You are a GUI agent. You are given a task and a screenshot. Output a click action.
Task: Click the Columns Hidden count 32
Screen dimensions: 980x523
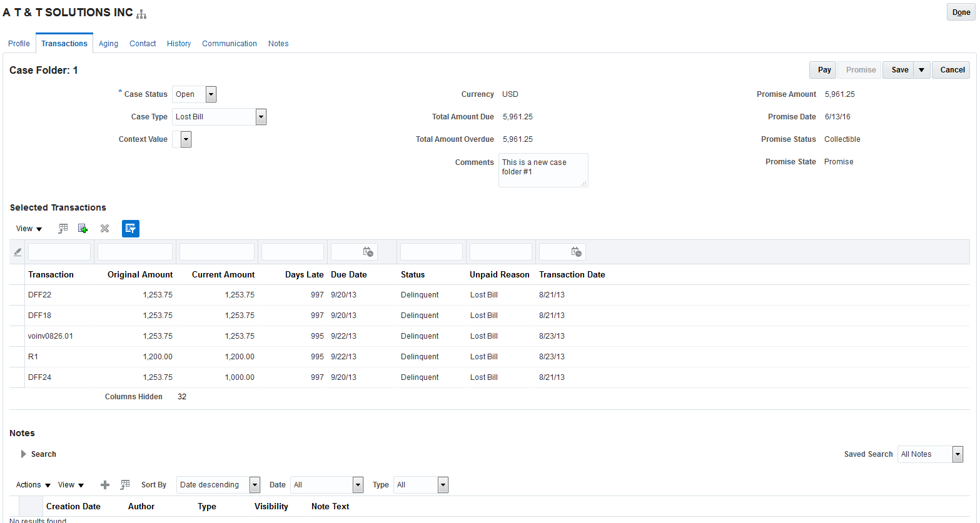click(x=182, y=397)
